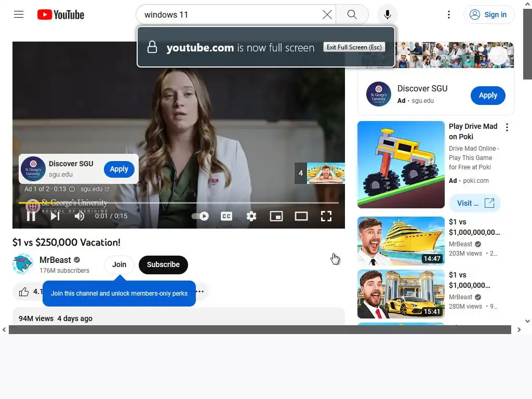Open options menu for Drive Mad ad
Image resolution: width=532 pixels, height=399 pixels.
point(507,127)
